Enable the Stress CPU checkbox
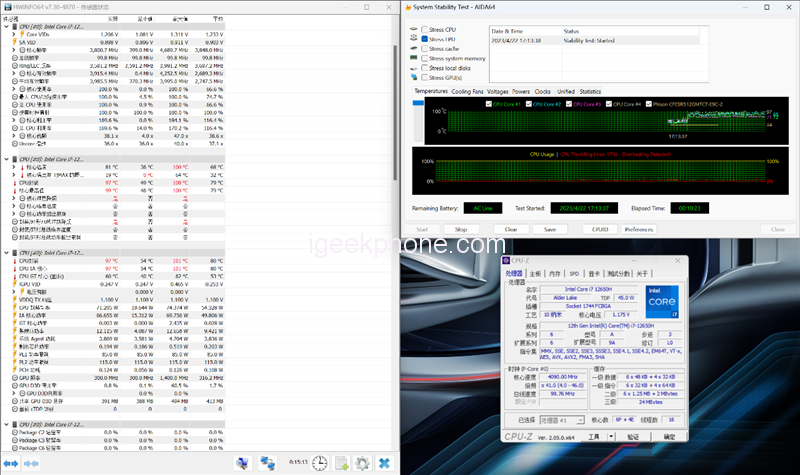This screenshot has width=800, height=475. tap(424, 30)
